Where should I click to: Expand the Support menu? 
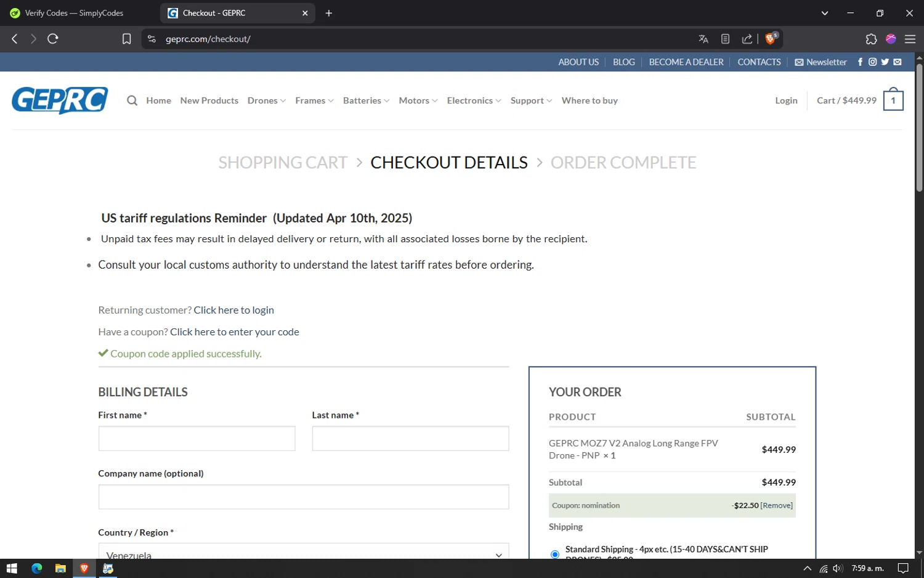coord(531,100)
